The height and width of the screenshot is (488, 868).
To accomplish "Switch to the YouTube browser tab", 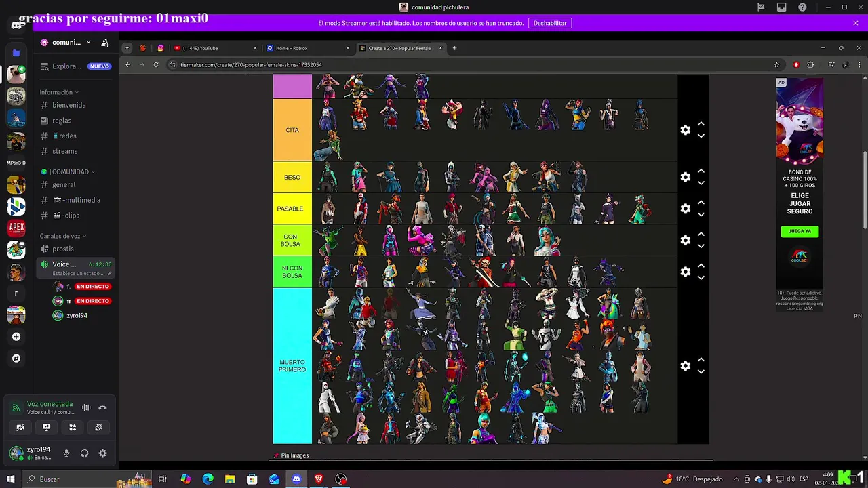I will (x=215, y=48).
